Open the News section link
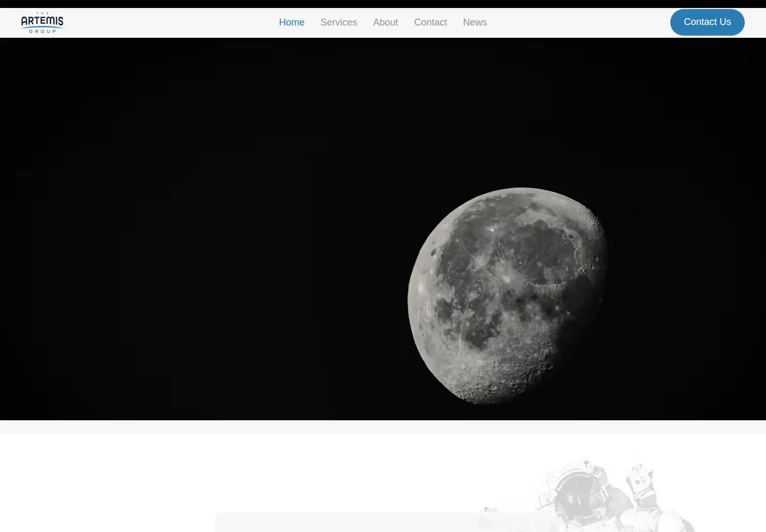This screenshot has height=532, width=766. pyautogui.click(x=475, y=22)
